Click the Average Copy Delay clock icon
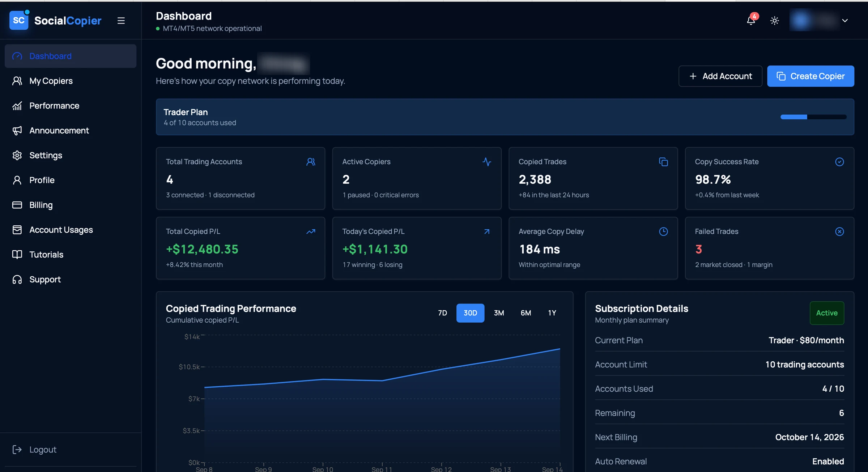868x472 pixels. tap(663, 231)
